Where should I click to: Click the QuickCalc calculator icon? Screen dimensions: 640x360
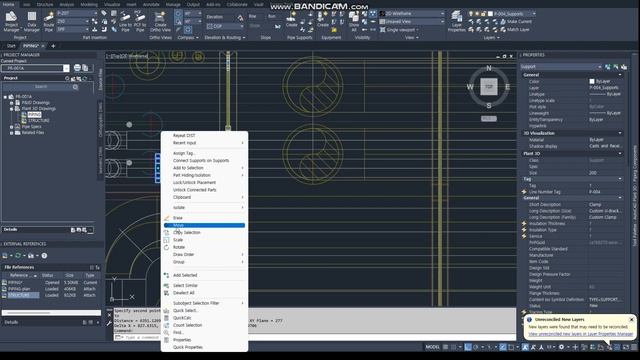pos(167,318)
